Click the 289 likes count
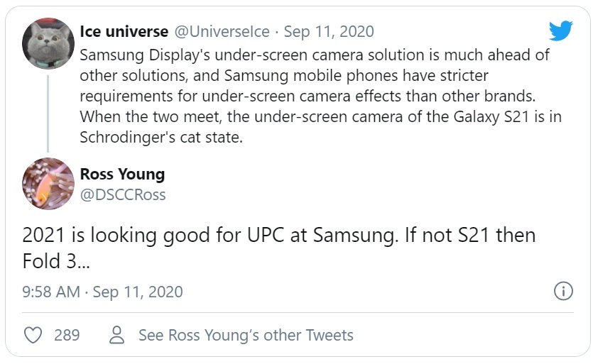Screen dimensions: 598x364 (x=67, y=335)
